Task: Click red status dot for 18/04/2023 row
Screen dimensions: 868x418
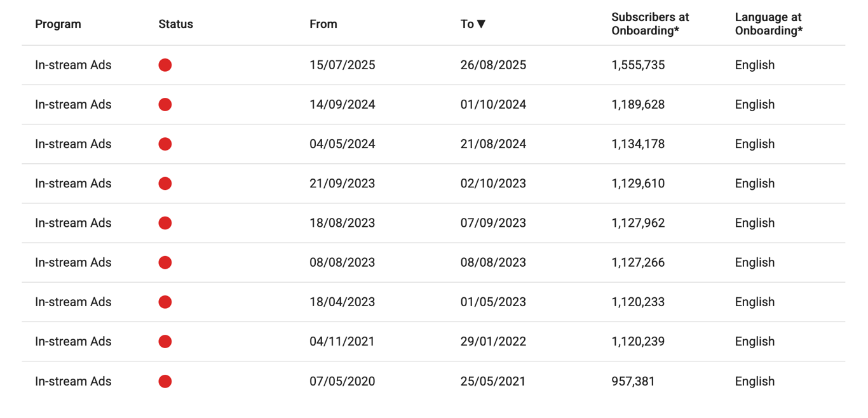Action: [165, 302]
